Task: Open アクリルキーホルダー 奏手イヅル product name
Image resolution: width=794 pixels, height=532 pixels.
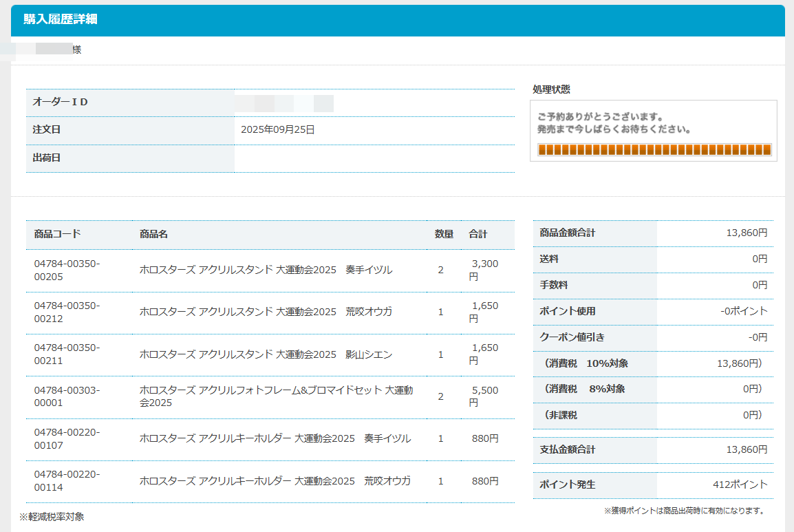Action: [275, 438]
